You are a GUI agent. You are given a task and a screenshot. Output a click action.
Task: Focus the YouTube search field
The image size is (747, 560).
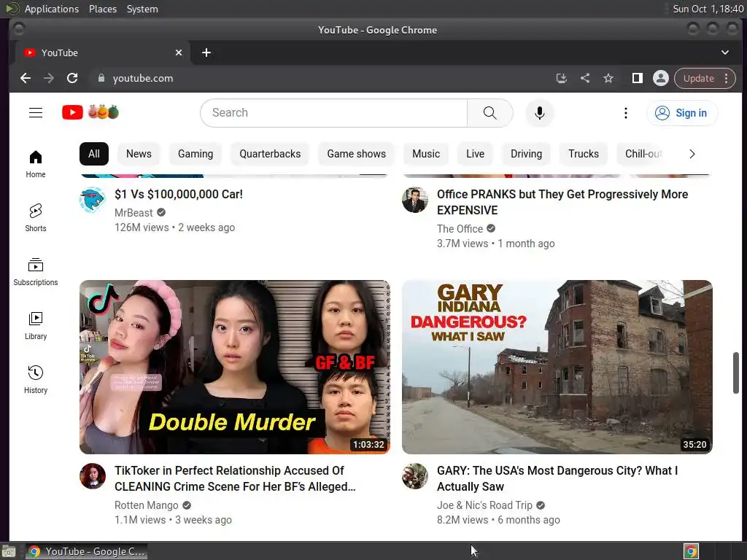333,113
